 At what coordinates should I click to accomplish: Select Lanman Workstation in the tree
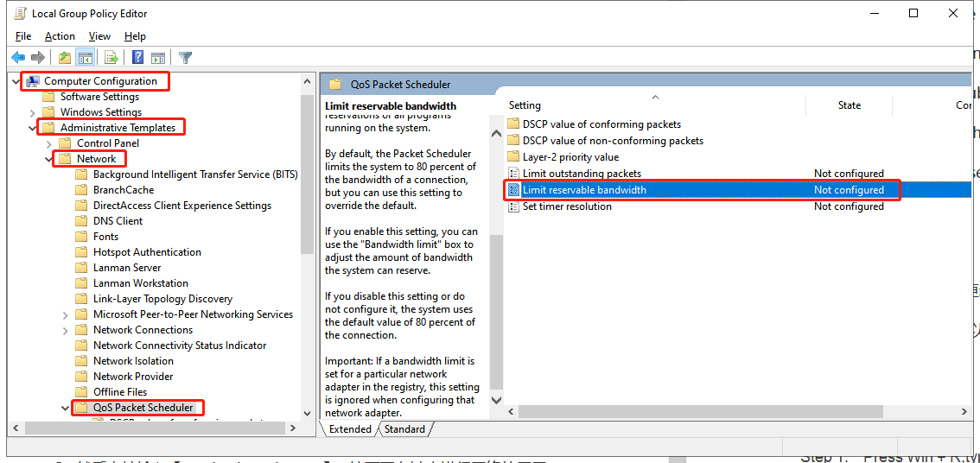(x=141, y=283)
